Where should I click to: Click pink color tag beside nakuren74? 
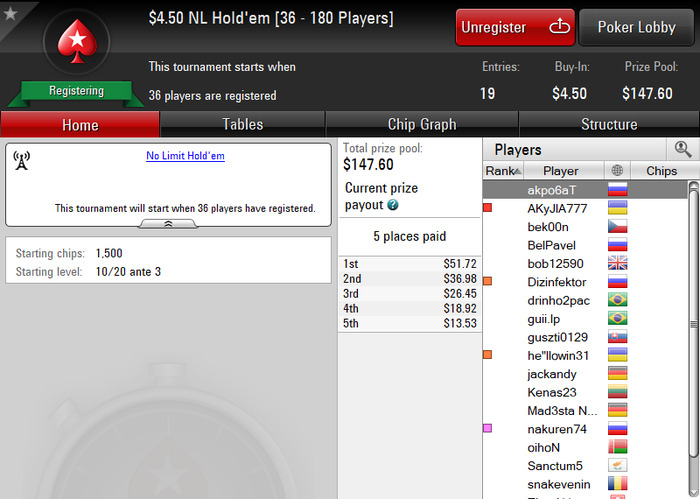tap(488, 428)
